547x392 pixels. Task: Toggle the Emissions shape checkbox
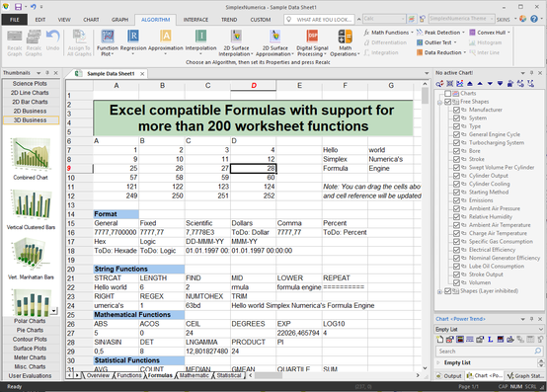(x=456, y=200)
